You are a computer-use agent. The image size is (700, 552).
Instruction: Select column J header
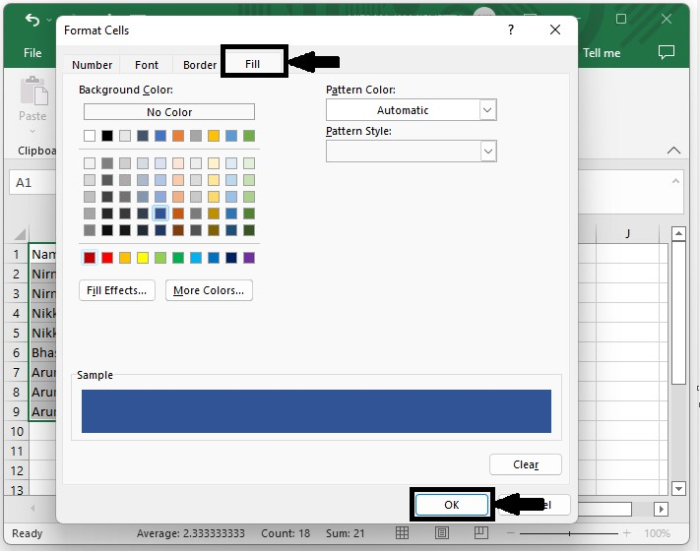pyautogui.click(x=628, y=234)
